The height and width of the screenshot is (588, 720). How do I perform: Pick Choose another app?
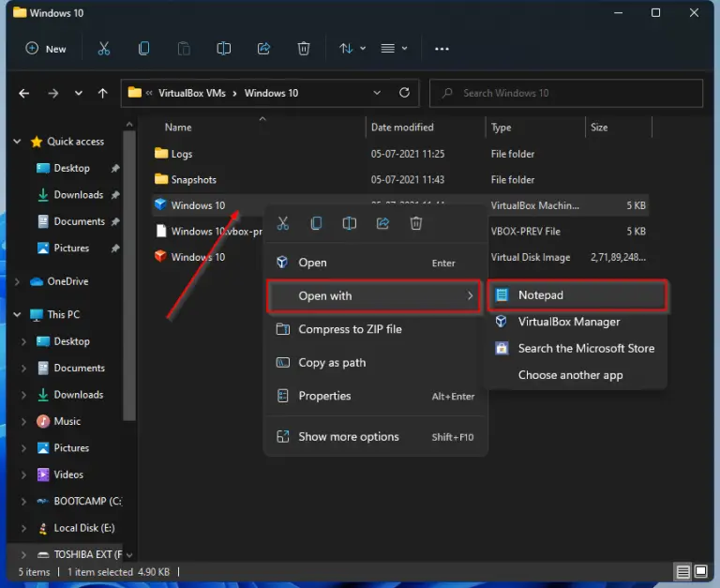577,375
